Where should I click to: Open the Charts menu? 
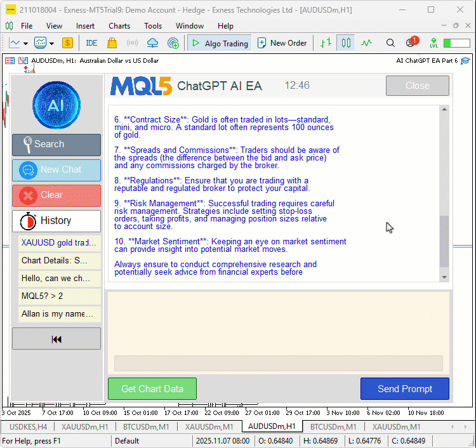point(119,26)
